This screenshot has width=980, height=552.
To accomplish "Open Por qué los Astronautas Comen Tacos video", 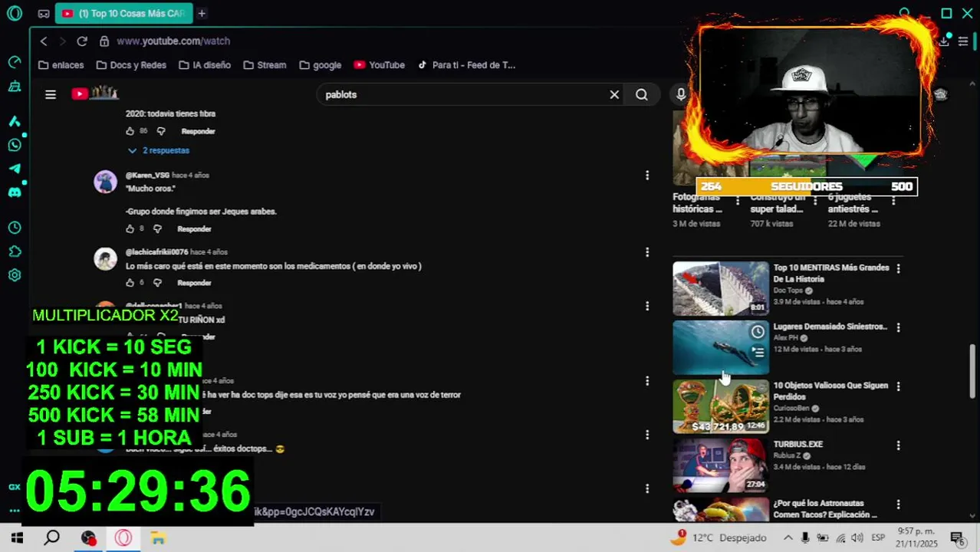I will click(825, 509).
